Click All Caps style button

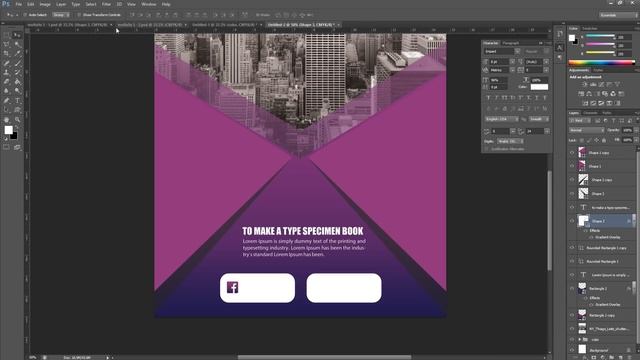click(504, 98)
